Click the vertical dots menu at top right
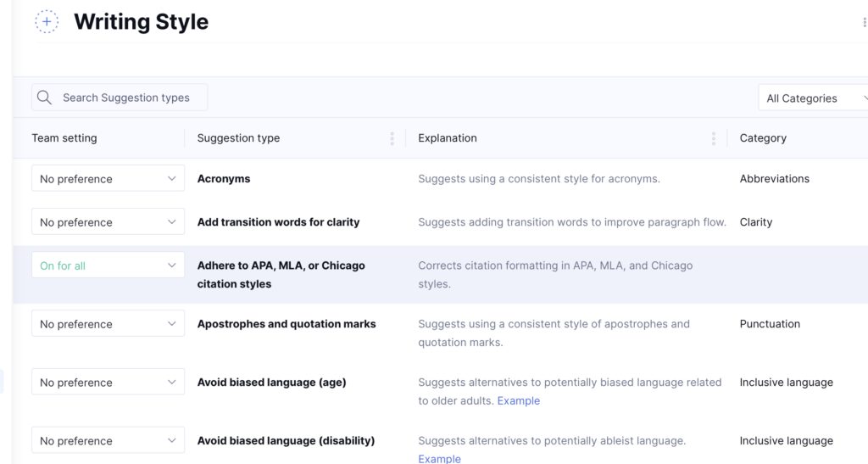 coord(864,23)
